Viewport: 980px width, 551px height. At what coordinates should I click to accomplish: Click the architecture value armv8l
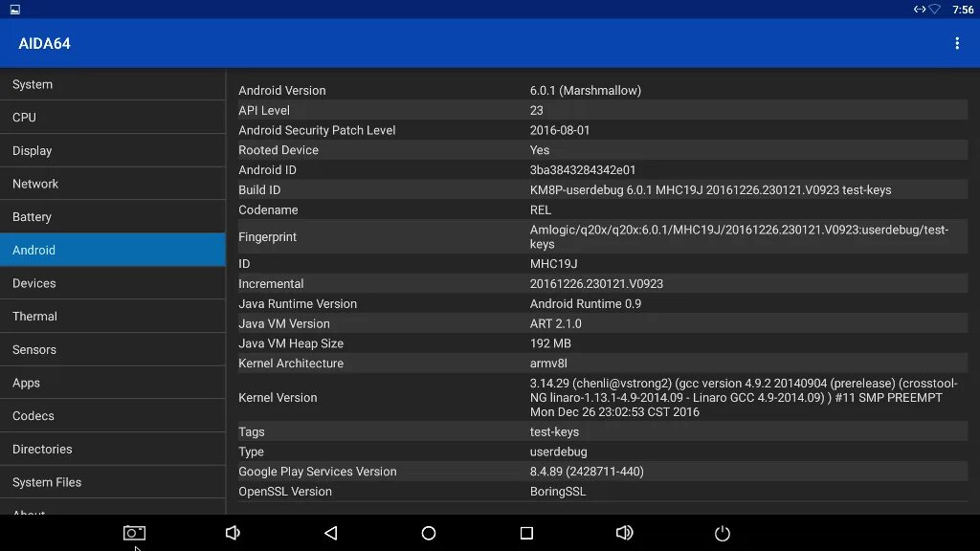548,364
